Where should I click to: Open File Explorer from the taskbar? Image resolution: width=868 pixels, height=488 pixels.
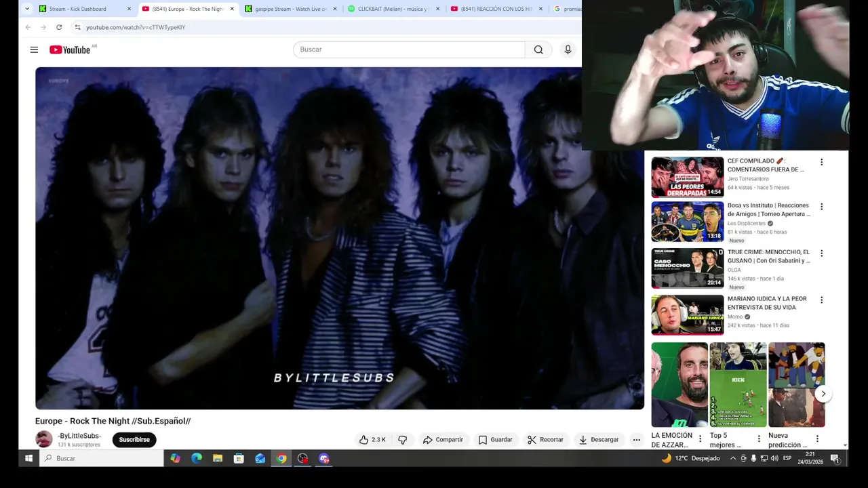[x=218, y=458]
